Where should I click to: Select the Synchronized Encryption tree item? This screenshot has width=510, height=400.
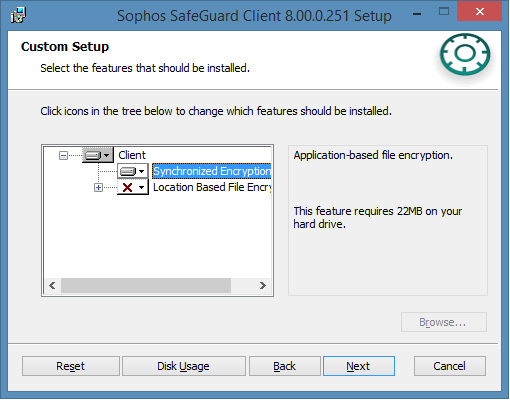click(212, 171)
